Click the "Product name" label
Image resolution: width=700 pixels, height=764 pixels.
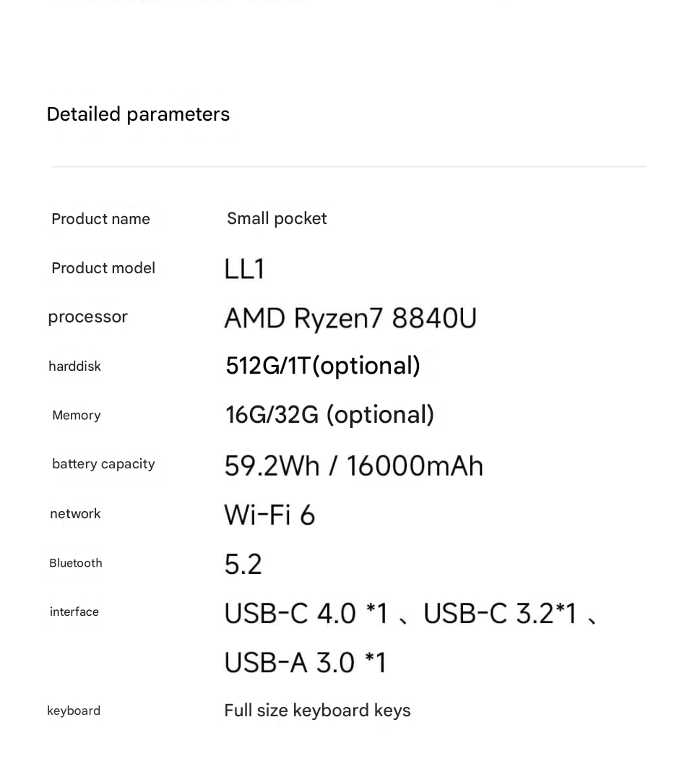coord(100,219)
